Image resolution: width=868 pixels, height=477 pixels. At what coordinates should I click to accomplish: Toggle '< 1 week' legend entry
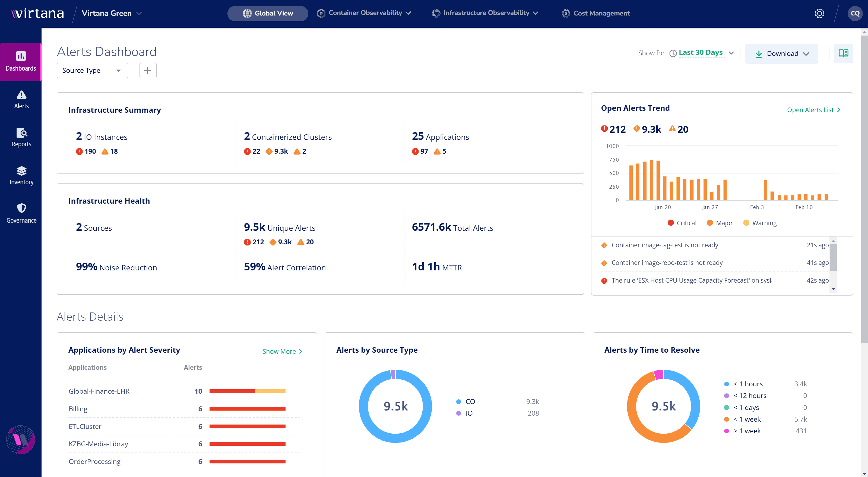pos(743,419)
